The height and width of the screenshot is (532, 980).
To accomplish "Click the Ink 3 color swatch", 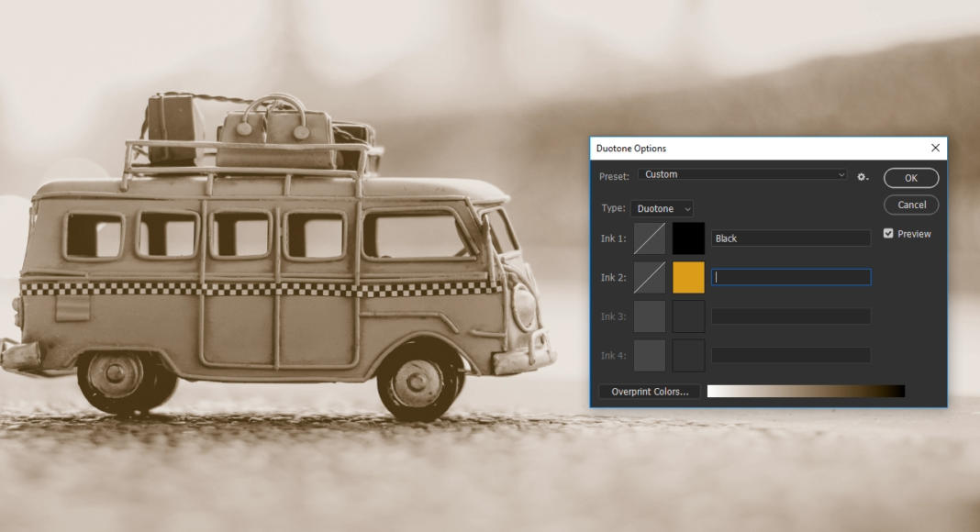I will pyautogui.click(x=687, y=315).
